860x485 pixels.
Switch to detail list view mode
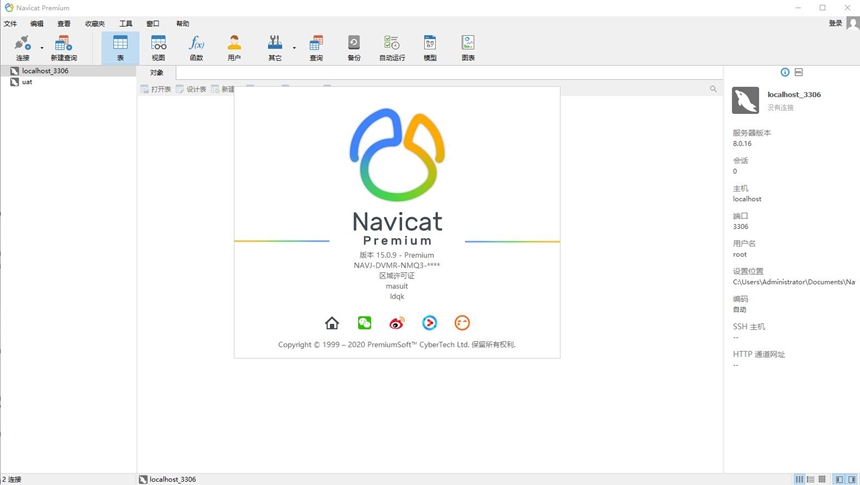811,479
